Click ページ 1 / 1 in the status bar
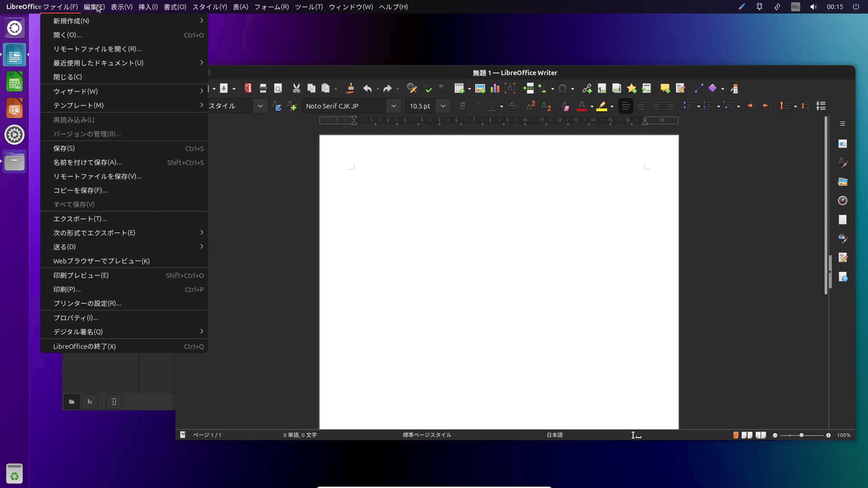This screenshot has width=868, height=488. click(207, 435)
